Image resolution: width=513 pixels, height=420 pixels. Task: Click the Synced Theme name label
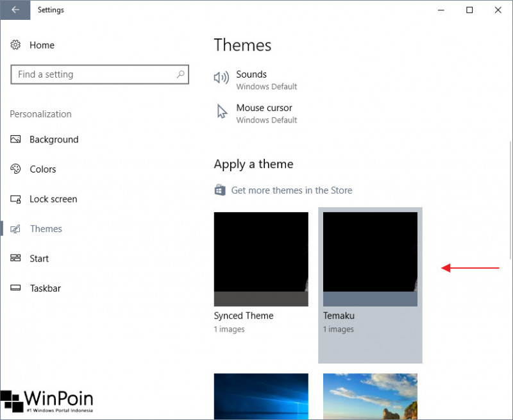coord(244,315)
